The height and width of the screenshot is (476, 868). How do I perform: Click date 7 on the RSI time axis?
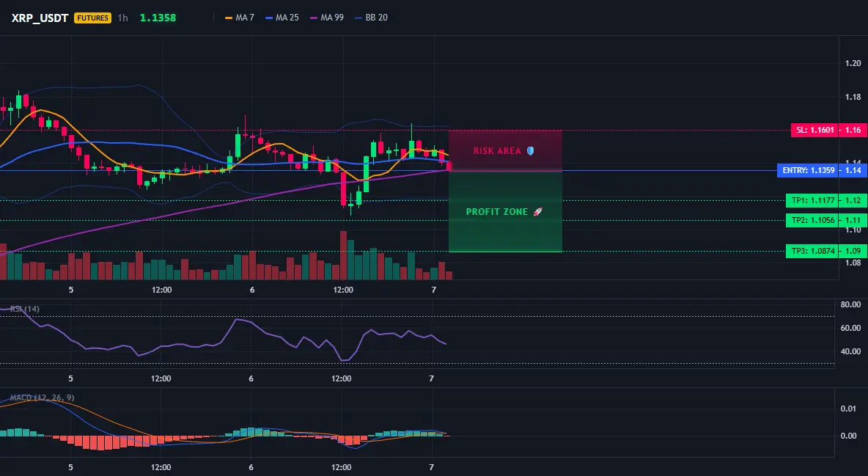pyautogui.click(x=432, y=378)
